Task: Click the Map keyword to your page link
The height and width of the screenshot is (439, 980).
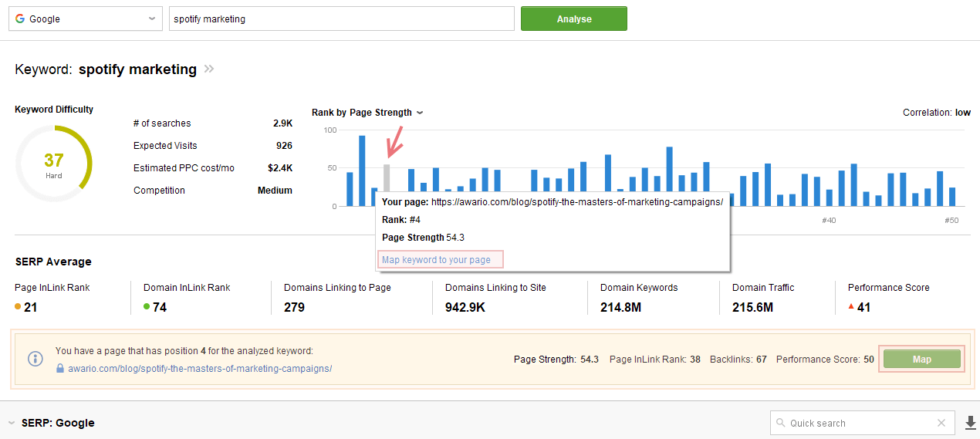Action: (436, 260)
